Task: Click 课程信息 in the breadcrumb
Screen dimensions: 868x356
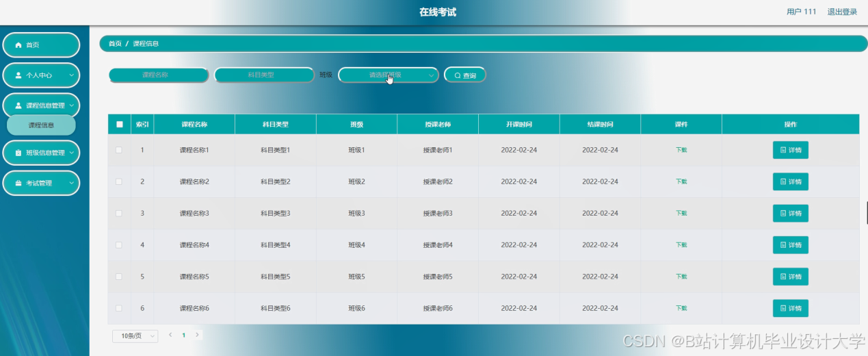Action: [146, 44]
